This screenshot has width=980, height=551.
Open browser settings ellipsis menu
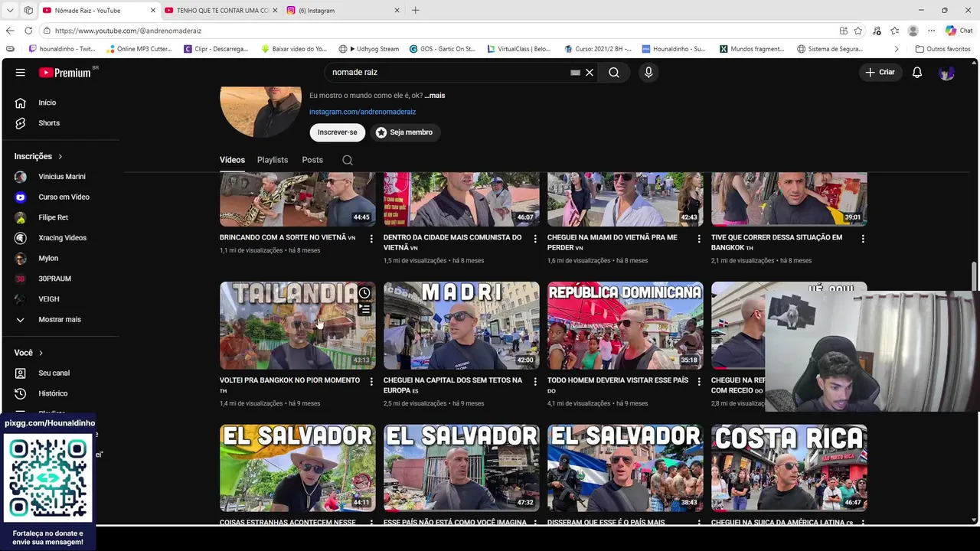[931, 31]
